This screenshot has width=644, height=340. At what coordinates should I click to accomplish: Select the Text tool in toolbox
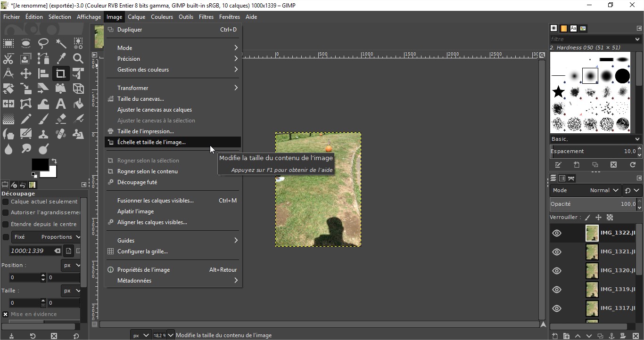pyautogui.click(x=61, y=104)
